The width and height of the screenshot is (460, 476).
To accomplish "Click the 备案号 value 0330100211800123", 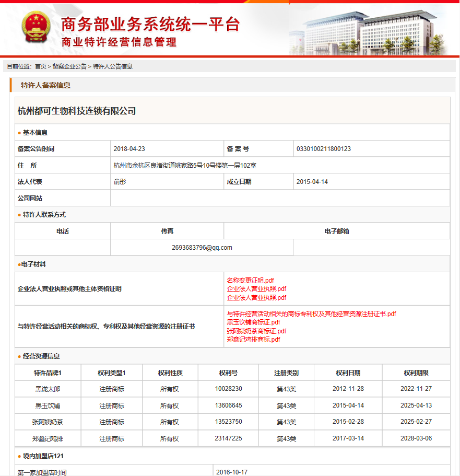I will click(323, 149).
